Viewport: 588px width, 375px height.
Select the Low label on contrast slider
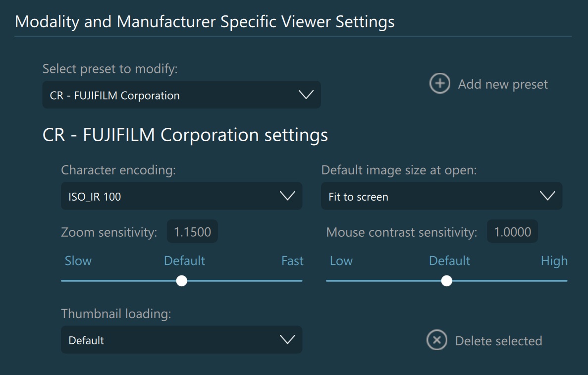[x=341, y=261]
